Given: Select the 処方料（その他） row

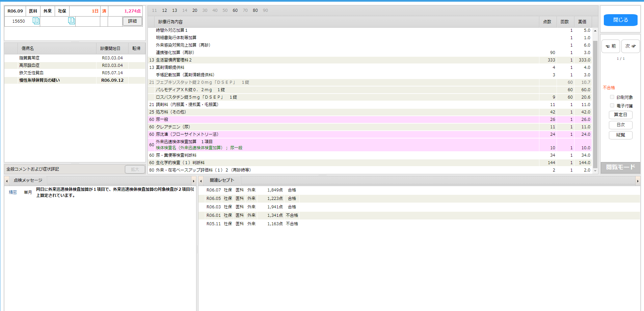Looking at the screenshot, I should click(x=370, y=112).
